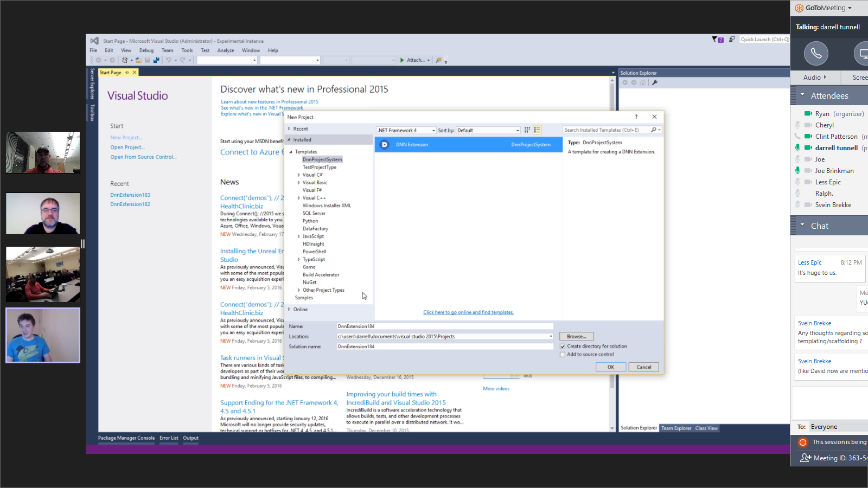Click the Solution Explorer properties wrench icon
868x488 pixels.
click(655, 82)
